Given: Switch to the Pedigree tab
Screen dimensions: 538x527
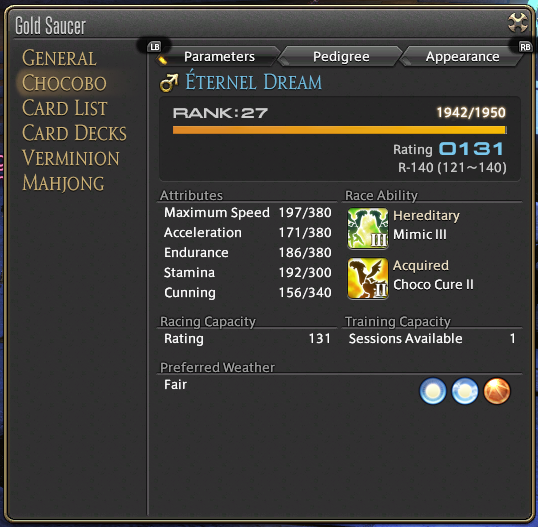Looking at the screenshot, I should tap(341, 57).
